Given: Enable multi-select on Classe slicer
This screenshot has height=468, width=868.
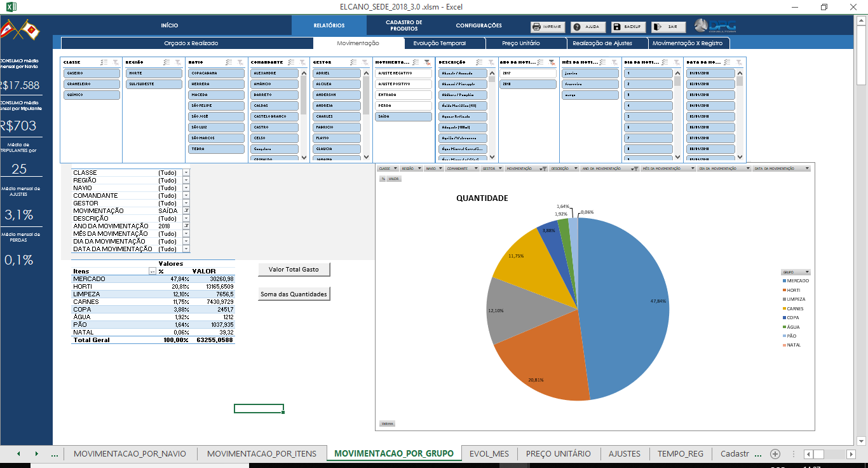Looking at the screenshot, I should [104, 62].
